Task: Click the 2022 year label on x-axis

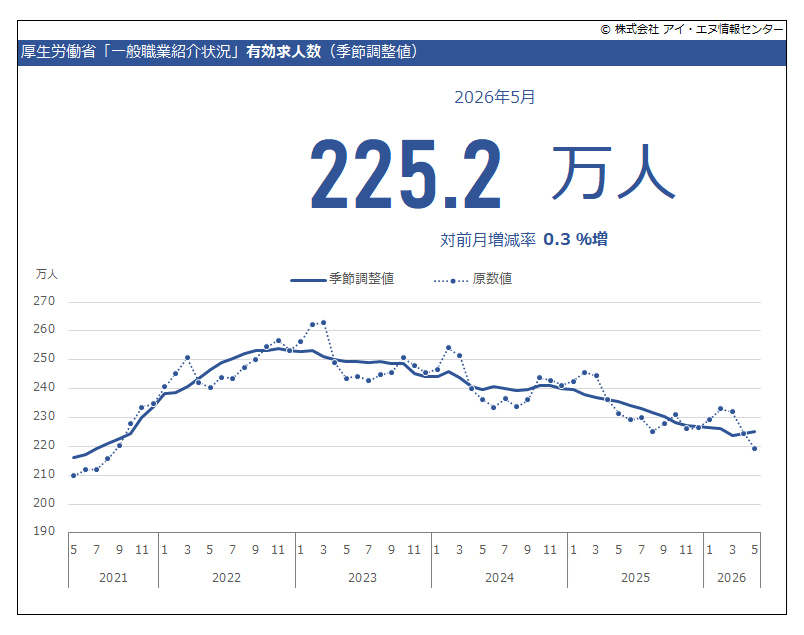Action: tap(227, 578)
